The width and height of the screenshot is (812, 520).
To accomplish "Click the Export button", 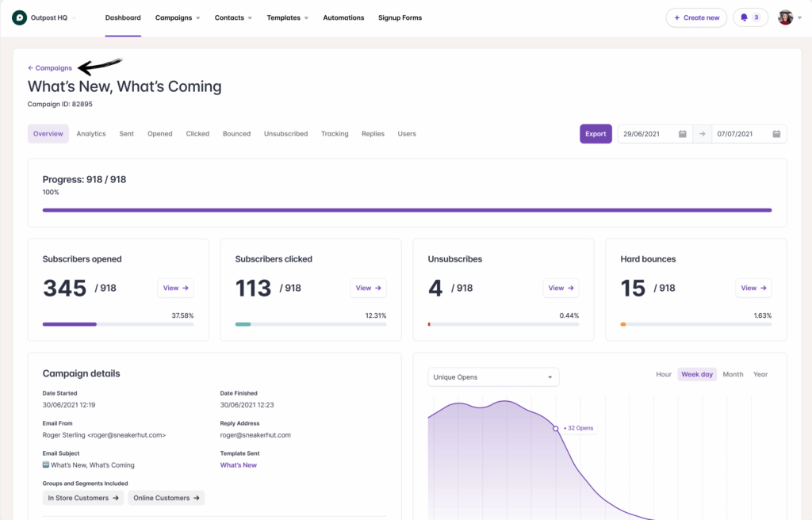I will pyautogui.click(x=596, y=133).
